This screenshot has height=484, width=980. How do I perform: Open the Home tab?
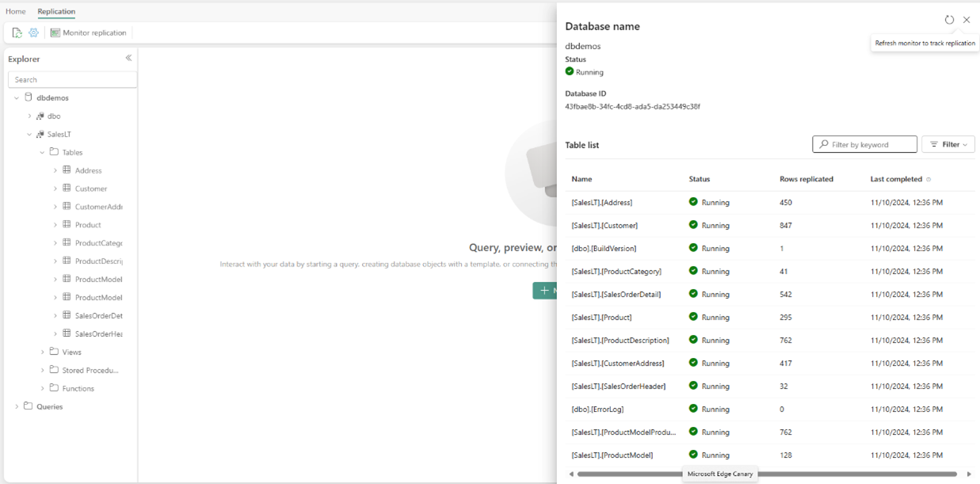(16, 12)
